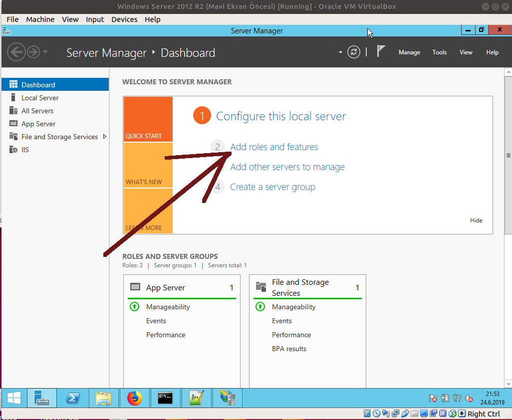Open Command Prompt from the taskbar

(165, 398)
